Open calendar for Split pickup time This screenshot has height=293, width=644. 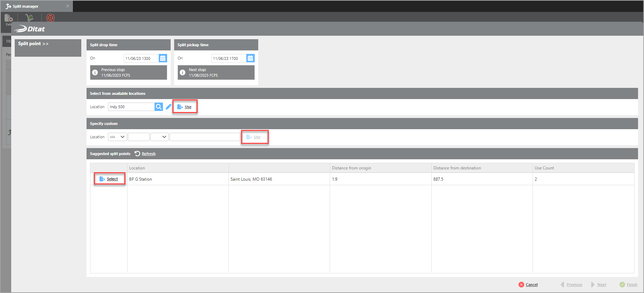(250, 58)
